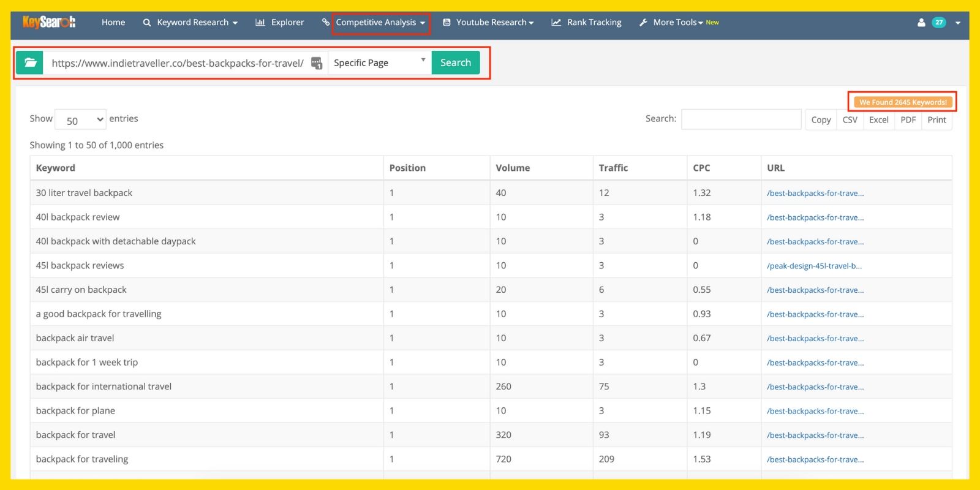Image resolution: width=980 pixels, height=490 pixels.
Task: Click the bulk URL icon beside URL field
Action: point(317,63)
